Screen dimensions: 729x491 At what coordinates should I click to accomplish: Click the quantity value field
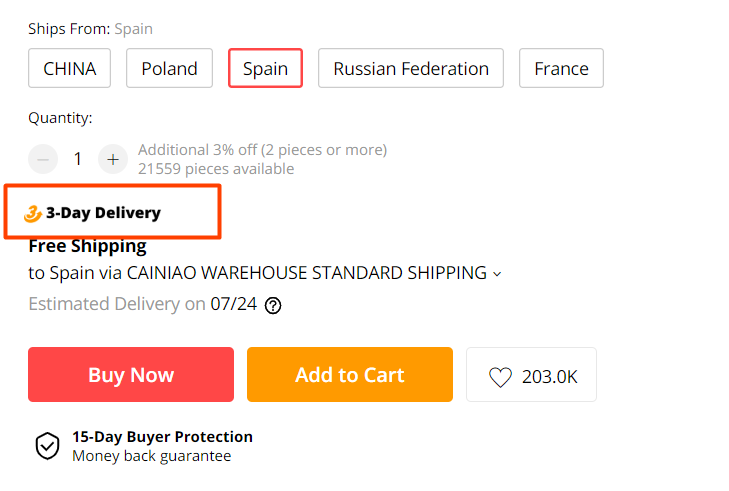click(78, 159)
